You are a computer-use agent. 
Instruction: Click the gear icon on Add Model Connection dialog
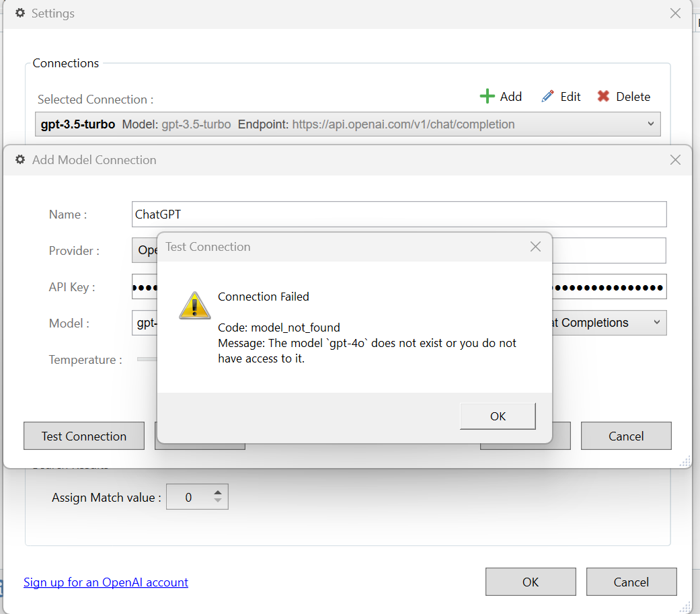coord(20,159)
